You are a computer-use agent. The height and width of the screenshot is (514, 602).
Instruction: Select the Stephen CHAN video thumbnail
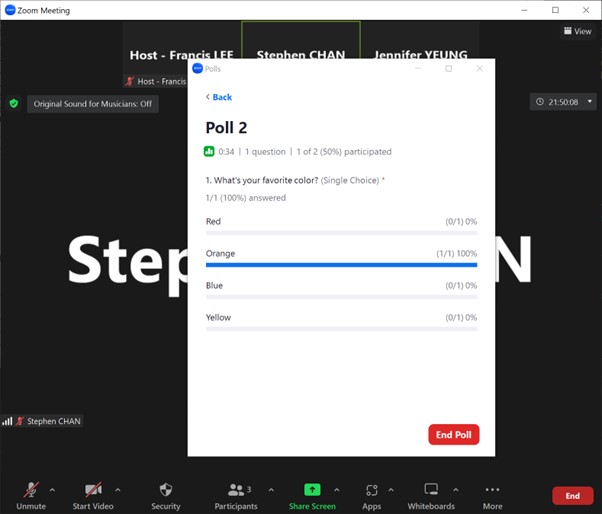(301, 40)
